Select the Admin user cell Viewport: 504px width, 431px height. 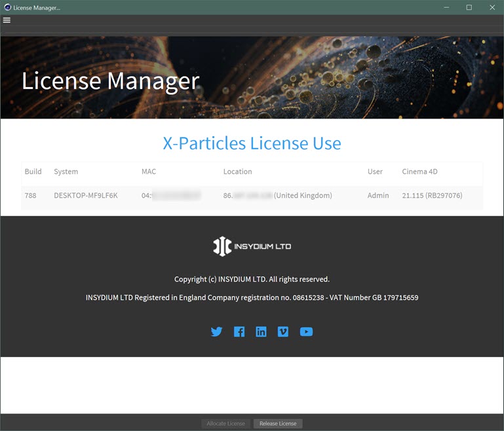(x=378, y=195)
